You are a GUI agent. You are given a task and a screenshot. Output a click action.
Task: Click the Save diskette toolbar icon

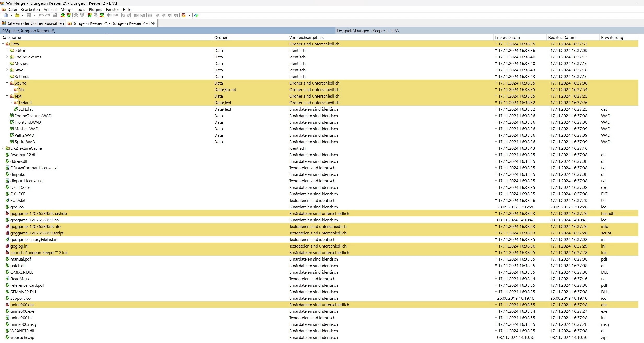tap(29, 15)
